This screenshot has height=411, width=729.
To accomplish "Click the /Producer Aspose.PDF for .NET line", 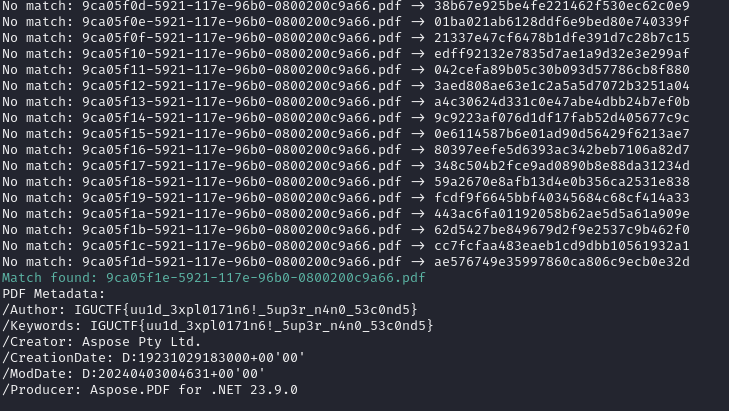I will 150,390.
